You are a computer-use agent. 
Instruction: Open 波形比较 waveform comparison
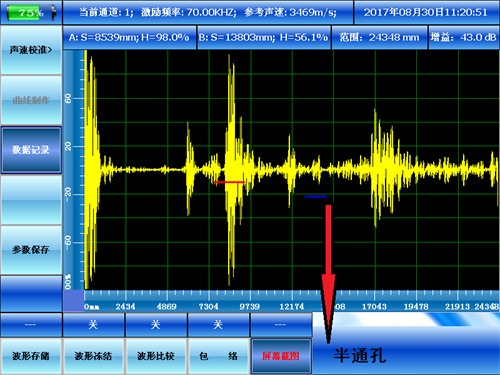156,356
